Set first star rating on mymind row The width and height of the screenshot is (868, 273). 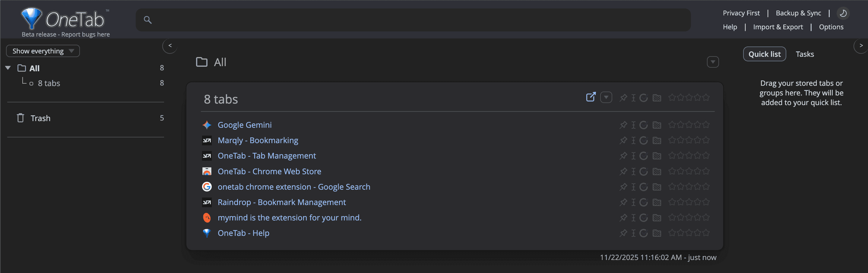pos(672,217)
